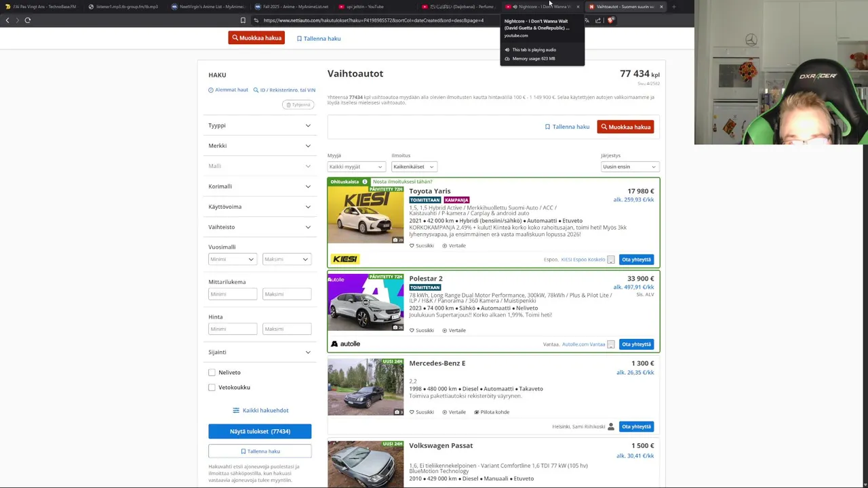Click the Autolle dealer logo
This screenshot has height=488, width=868.
[x=346, y=344]
